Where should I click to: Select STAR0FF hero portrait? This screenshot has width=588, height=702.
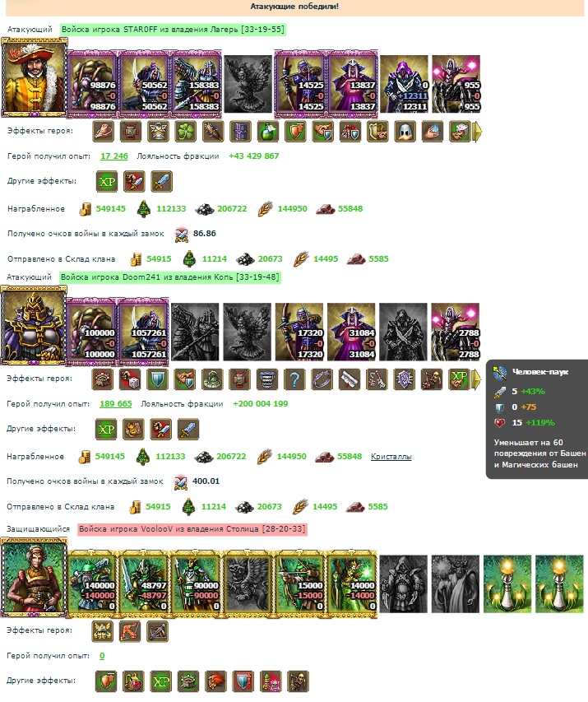click(x=35, y=78)
